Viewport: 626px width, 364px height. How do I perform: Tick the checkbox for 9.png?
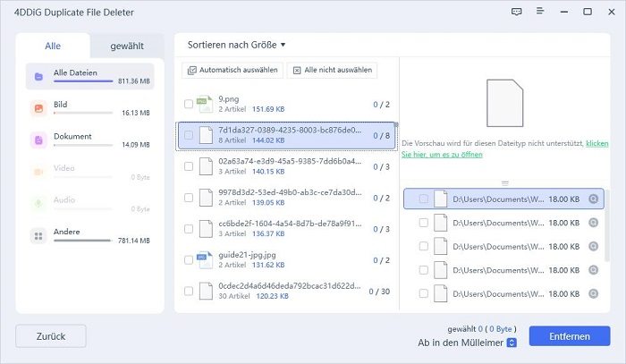click(189, 104)
